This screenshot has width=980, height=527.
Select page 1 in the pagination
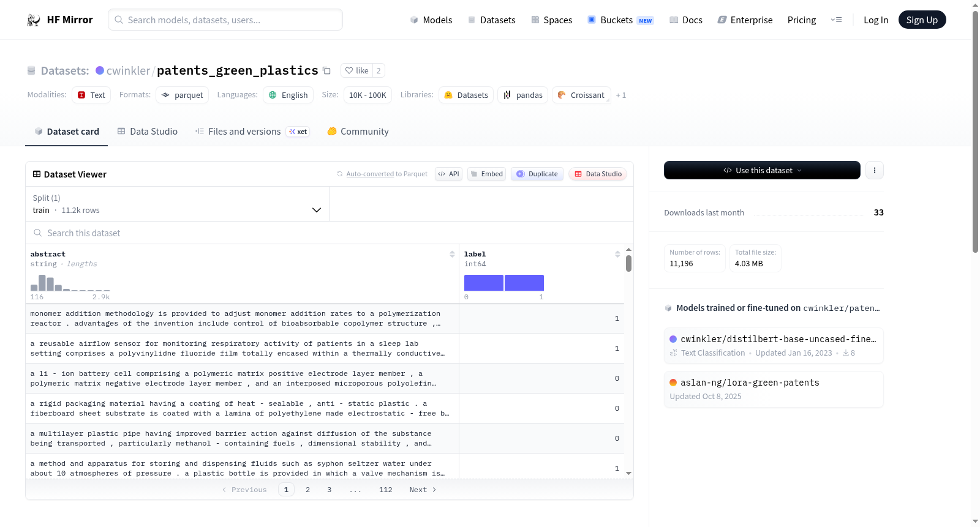click(x=286, y=490)
